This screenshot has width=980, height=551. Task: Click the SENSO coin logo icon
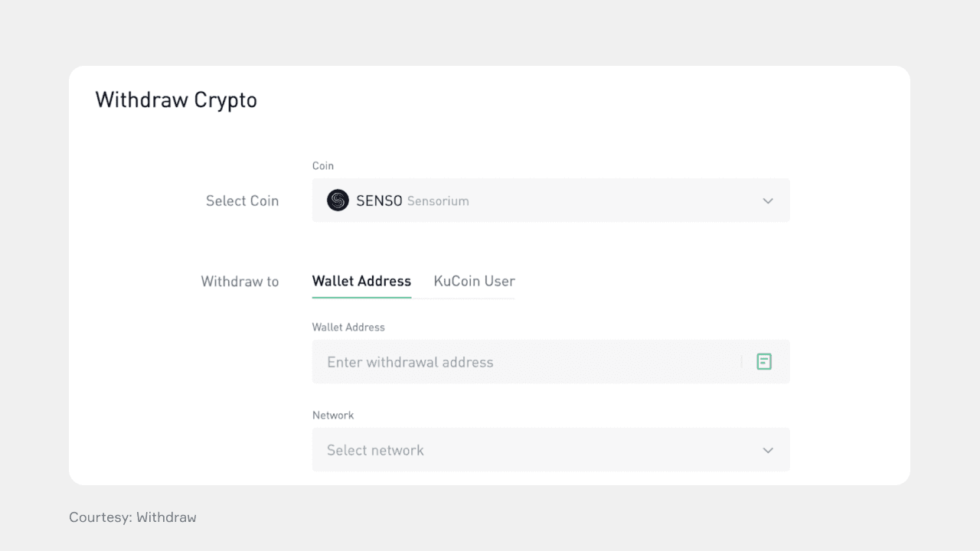[338, 201]
